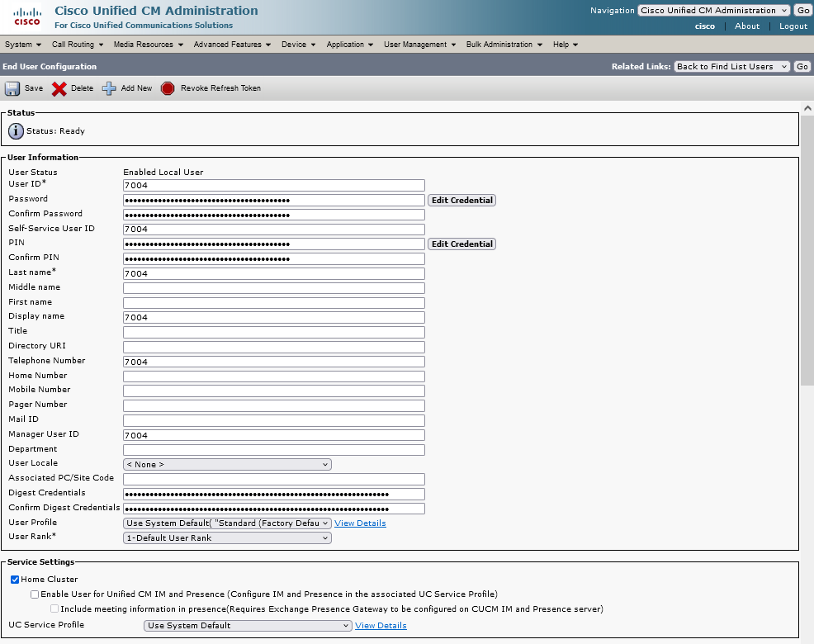The image size is (814, 644).
Task: Click View Details link beside User Profile
Action: click(360, 523)
